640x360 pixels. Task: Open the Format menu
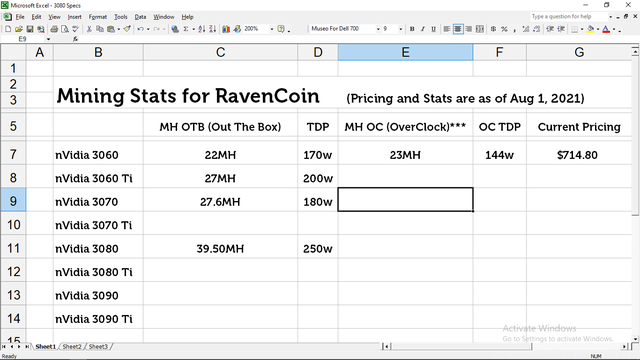98,17
